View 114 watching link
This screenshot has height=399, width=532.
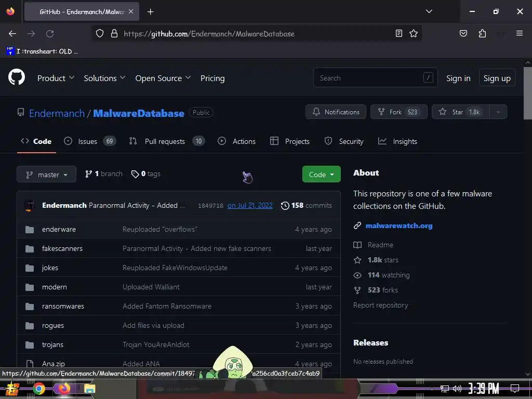tap(389, 275)
